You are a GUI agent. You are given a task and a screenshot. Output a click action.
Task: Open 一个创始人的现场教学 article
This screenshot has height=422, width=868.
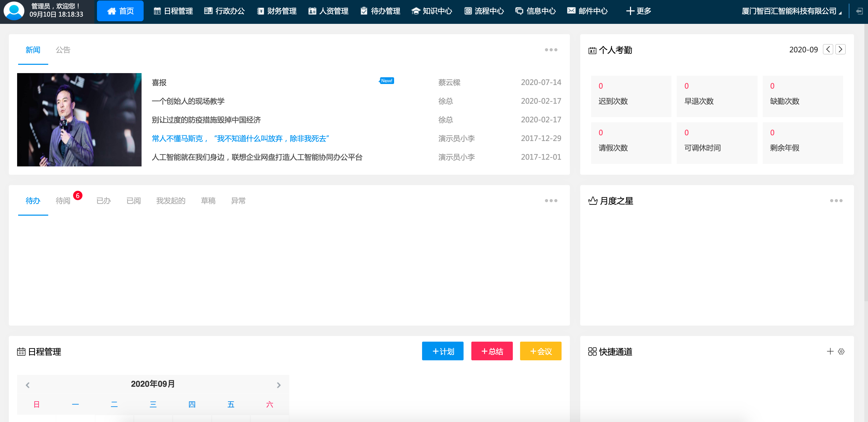pyautogui.click(x=188, y=101)
